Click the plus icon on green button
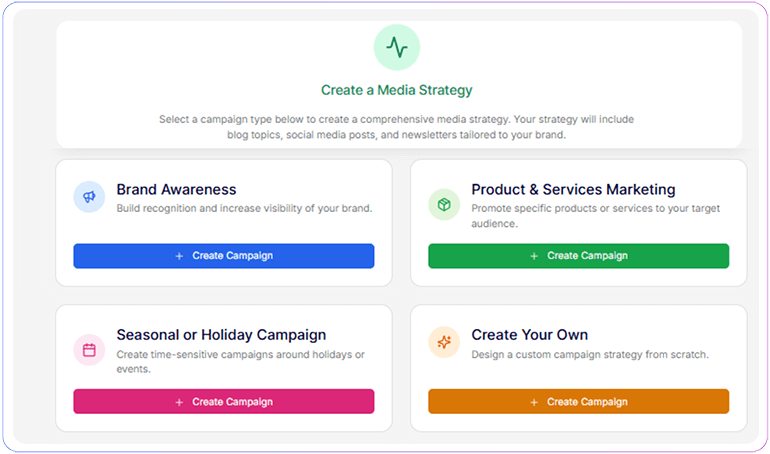Image resolution: width=770 pixels, height=454 pixels. coord(534,256)
